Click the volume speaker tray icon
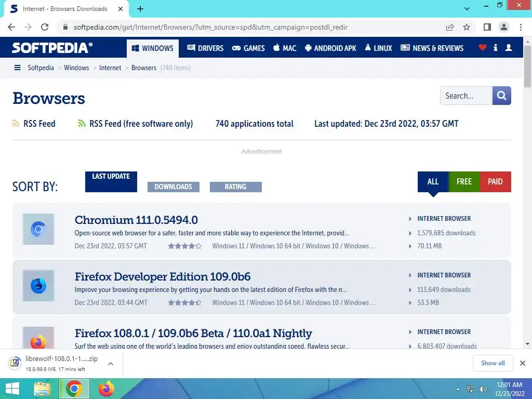 [x=483, y=389]
